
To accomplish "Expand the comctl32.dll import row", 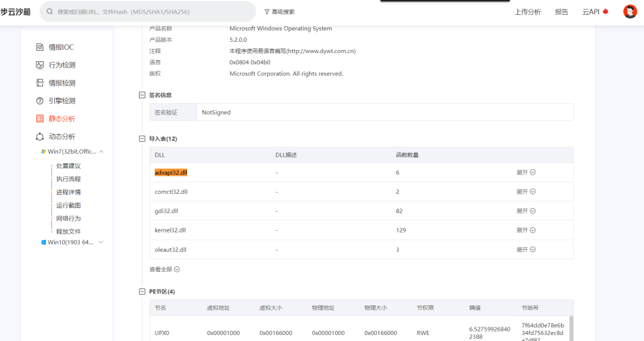I will click(x=526, y=192).
